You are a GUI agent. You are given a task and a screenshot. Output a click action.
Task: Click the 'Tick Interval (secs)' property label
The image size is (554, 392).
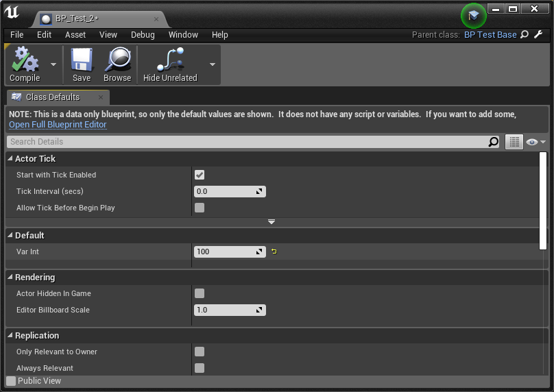tap(50, 191)
